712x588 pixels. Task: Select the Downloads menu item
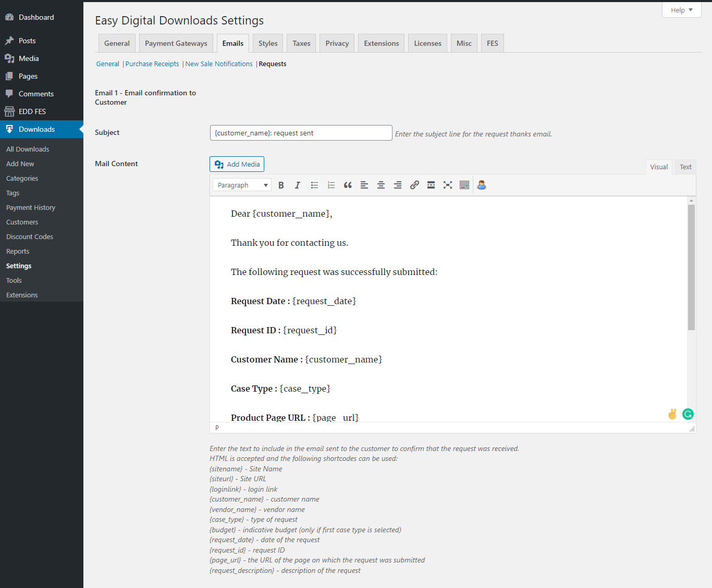(x=42, y=129)
